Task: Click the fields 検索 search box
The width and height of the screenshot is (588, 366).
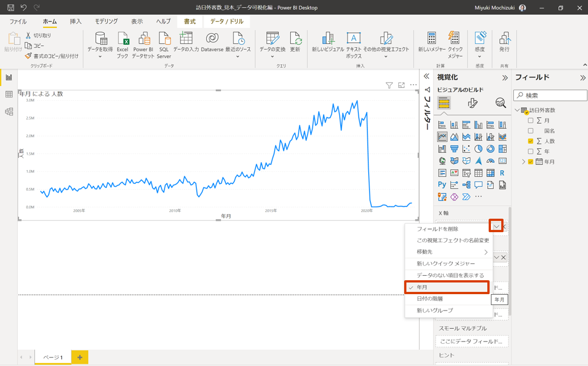Action: coord(550,95)
